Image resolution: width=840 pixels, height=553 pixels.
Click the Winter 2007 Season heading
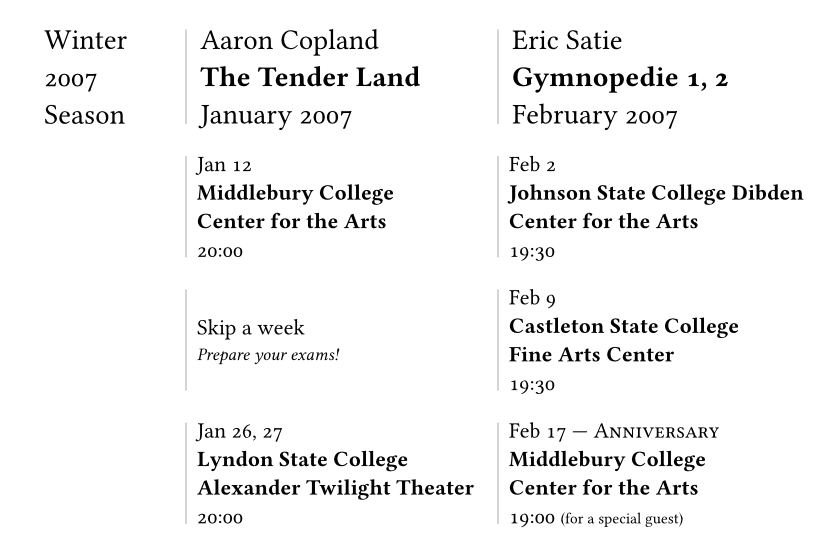85,78
